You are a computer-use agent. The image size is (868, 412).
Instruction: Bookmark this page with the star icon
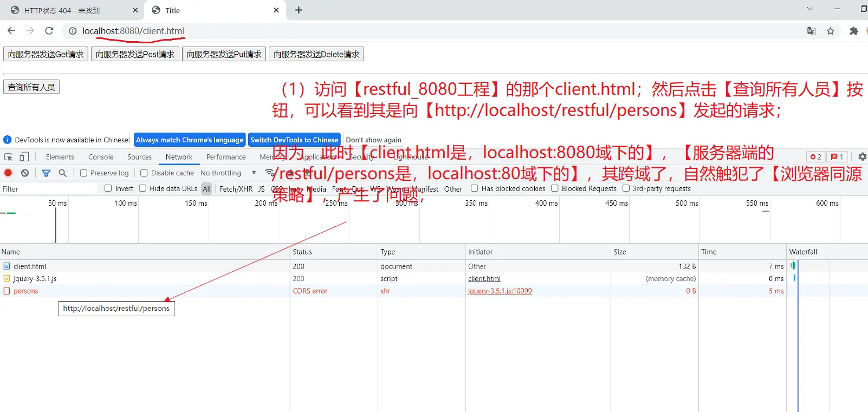[830, 31]
